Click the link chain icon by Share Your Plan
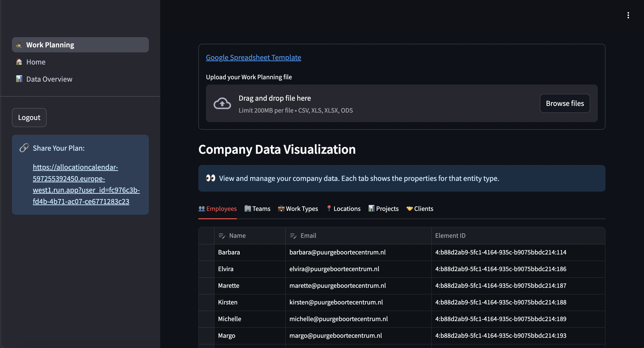This screenshot has height=348, width=644. tap(24, 148)
